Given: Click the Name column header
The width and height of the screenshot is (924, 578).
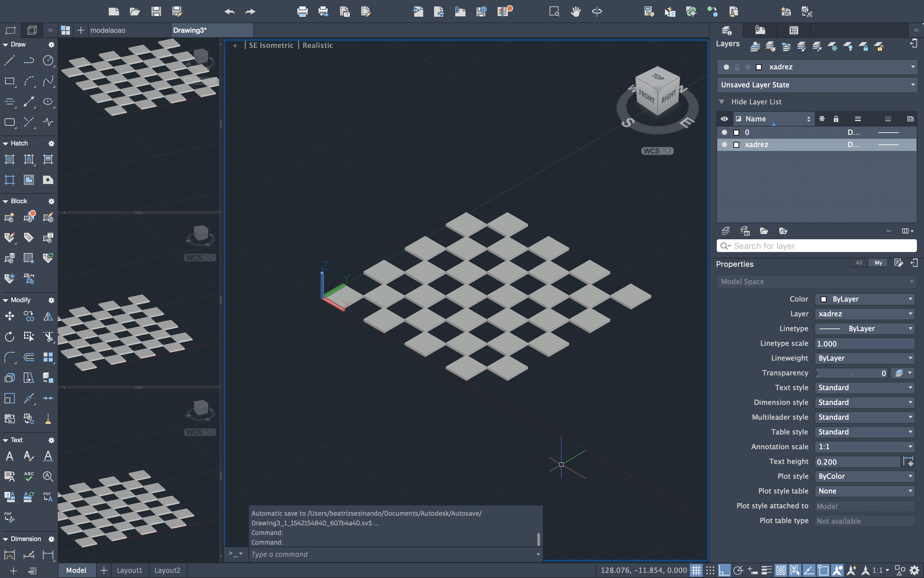Looking at the screenshot, I should (774, 119).
